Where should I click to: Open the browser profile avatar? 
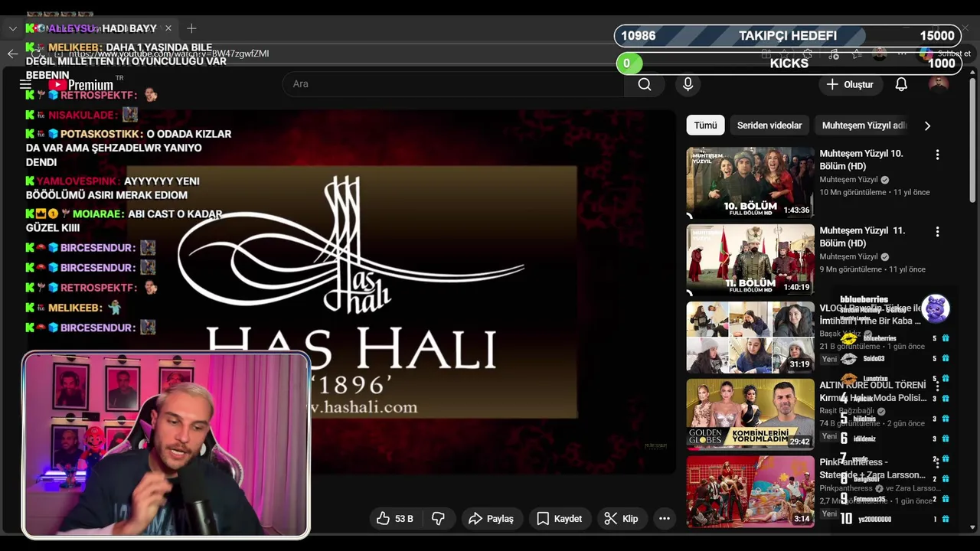click(x=880, y=54)
